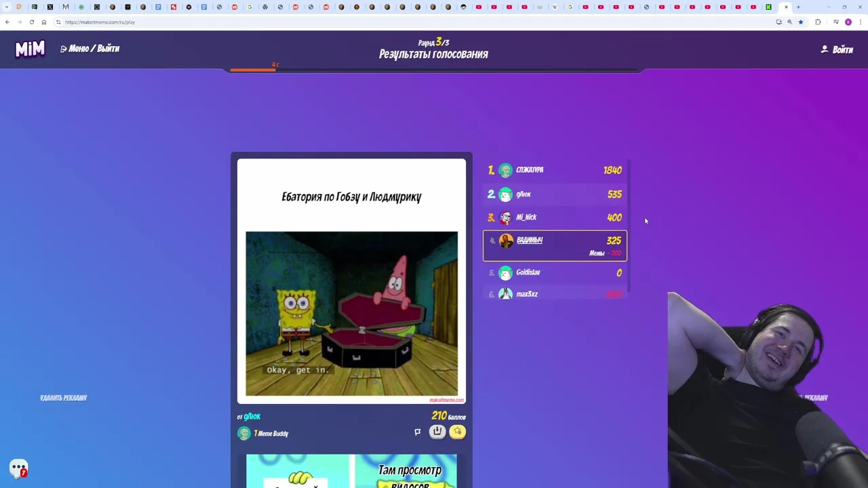
Task: Click the 1840 score value
Action: [x=612, y=170]
